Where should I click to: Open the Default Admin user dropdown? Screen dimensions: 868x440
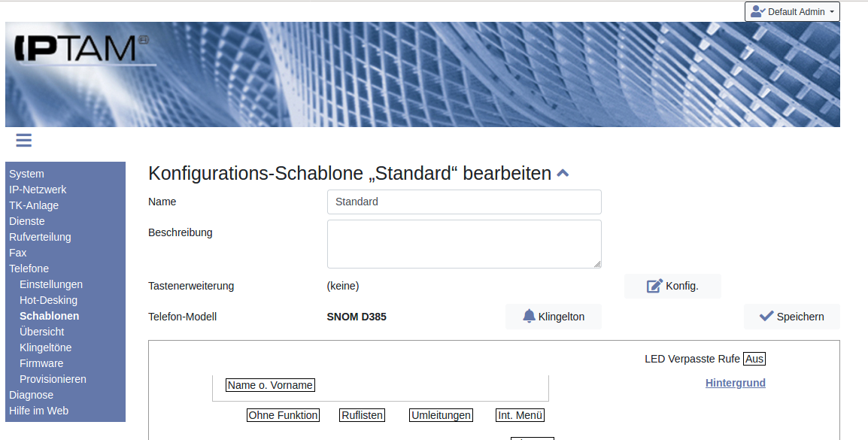(792, 12)
